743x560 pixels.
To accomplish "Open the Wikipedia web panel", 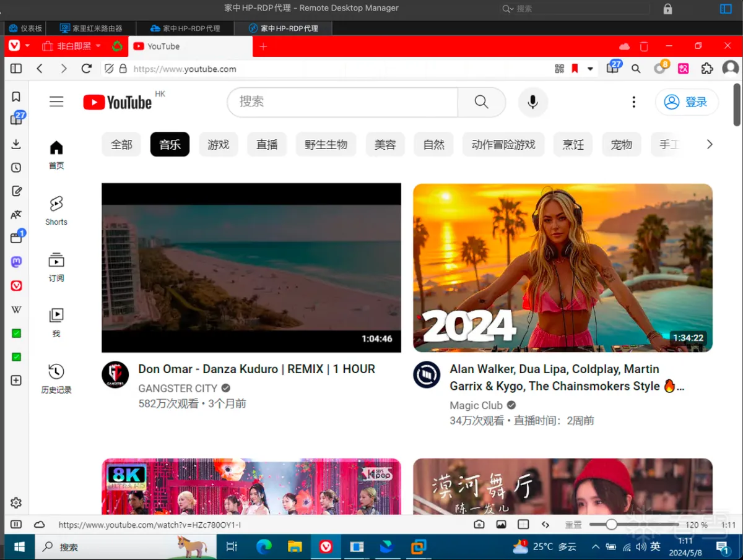I will click(16, 309).
